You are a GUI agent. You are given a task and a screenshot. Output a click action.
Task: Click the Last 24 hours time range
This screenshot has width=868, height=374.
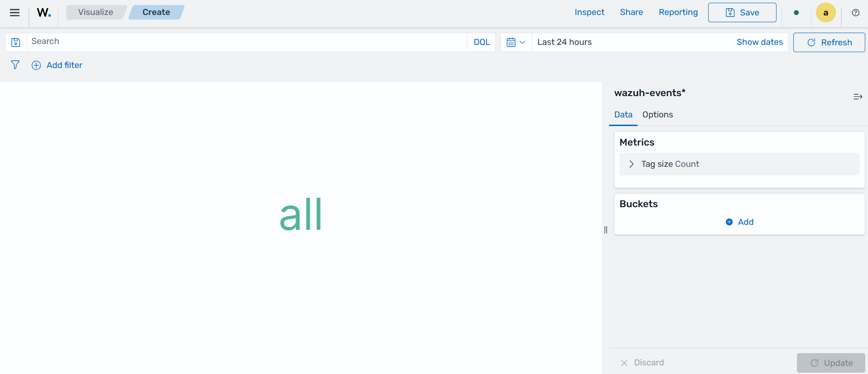pyautogui.click(x=564, y=42)
